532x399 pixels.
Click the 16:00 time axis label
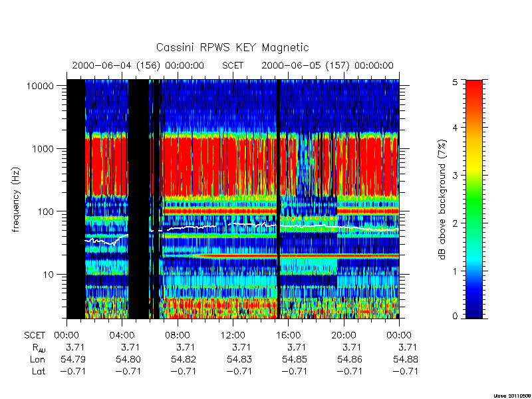coord(288,335)
